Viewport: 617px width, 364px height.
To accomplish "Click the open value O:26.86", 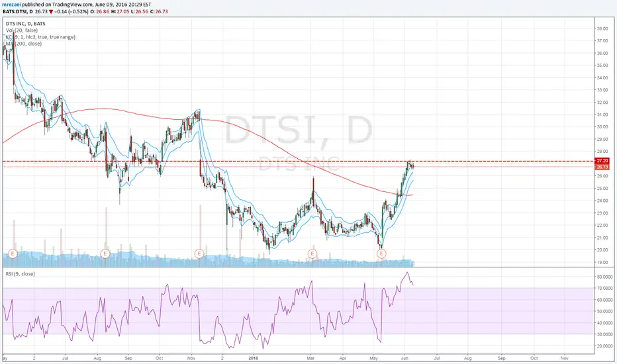I will 100,12.
